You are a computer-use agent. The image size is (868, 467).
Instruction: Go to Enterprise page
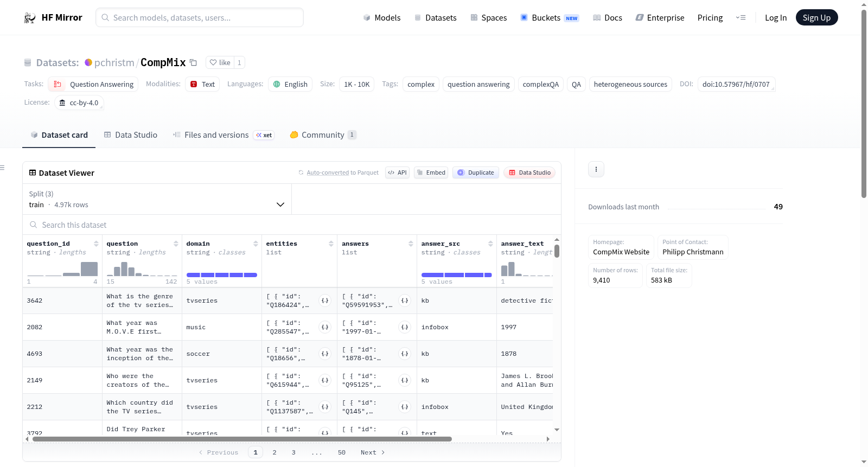[660, 18]
